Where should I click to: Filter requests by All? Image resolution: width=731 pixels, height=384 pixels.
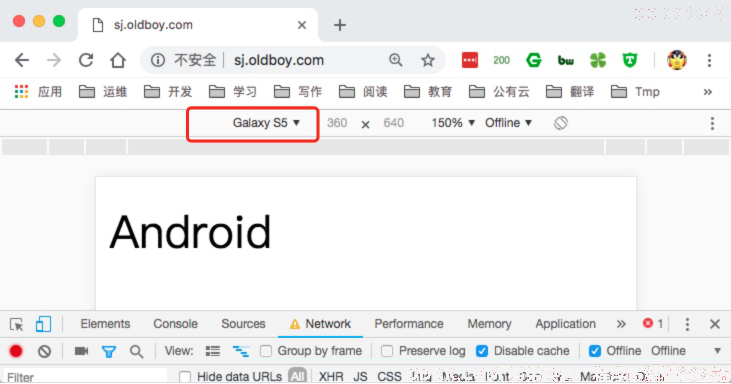(x=297, y=376)
